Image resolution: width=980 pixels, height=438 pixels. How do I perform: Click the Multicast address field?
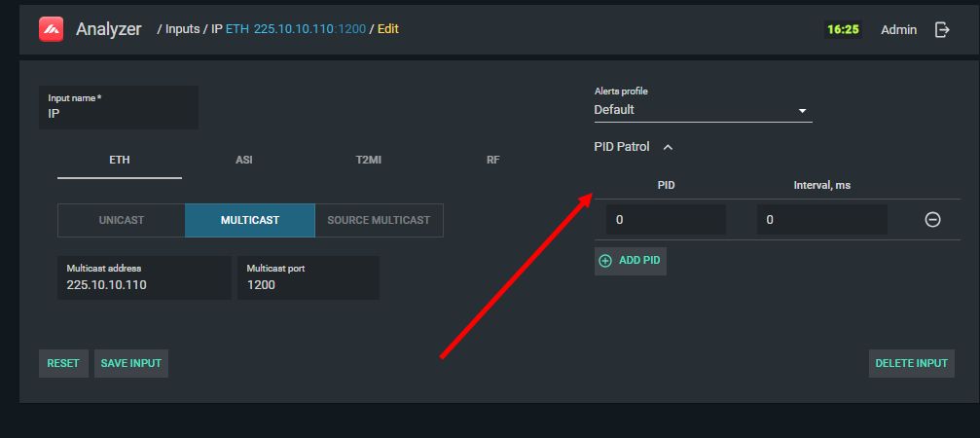[144, 284]
